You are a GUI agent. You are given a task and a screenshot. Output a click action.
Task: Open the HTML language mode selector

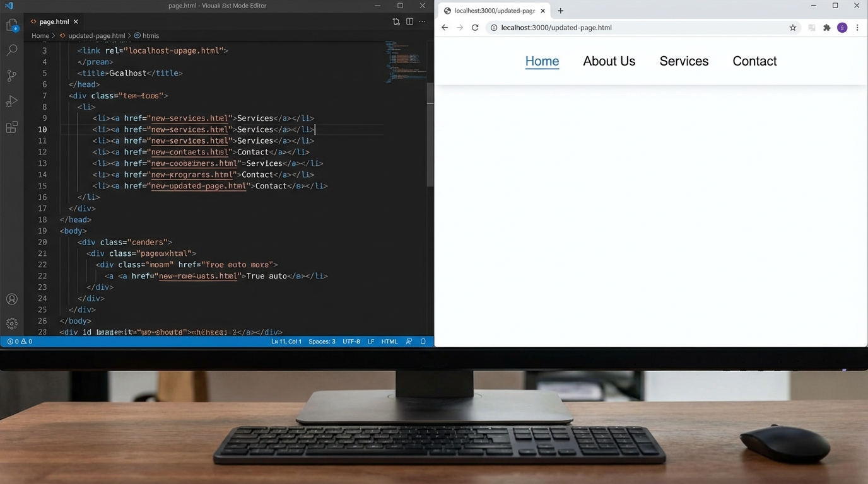(389, 341)
